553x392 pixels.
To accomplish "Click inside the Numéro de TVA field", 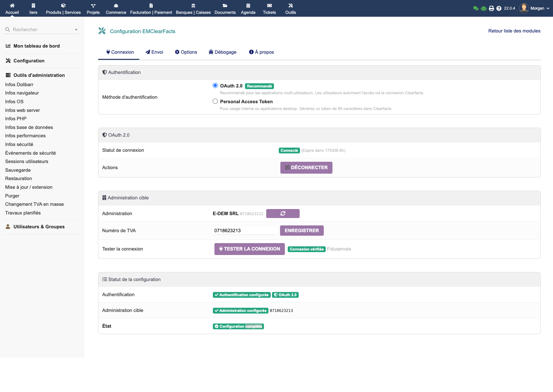I will click(244, 230).
